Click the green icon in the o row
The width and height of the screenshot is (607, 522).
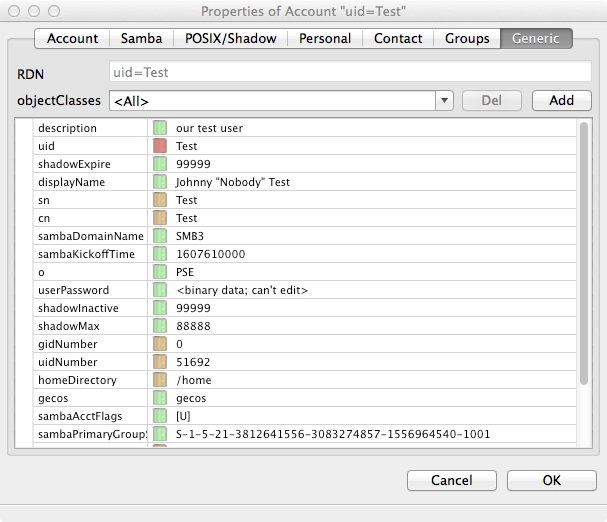[x=160, y=272]
